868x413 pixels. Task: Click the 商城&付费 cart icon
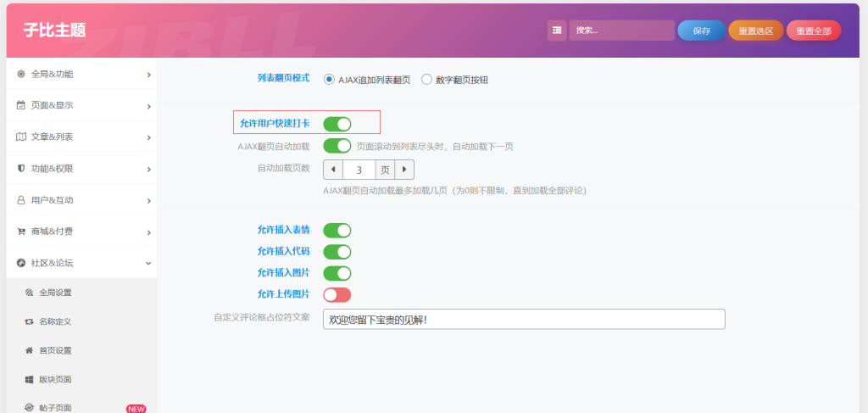(21, 232)
